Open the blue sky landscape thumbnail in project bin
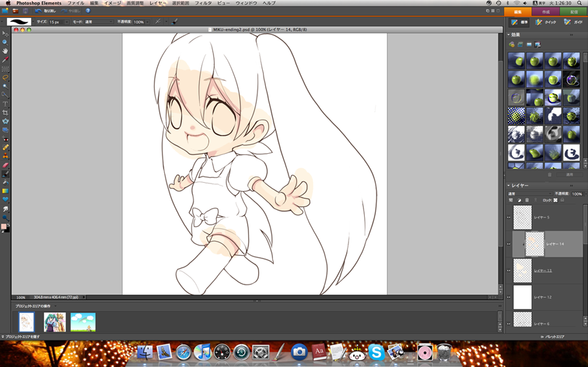The height and width of the screenshot is (367, 588). tap(83, 322)
